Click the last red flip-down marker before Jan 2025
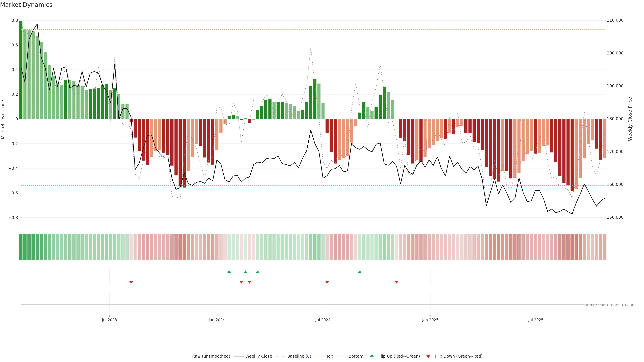This screenshot has height=362, width=644. tap(396, 282)
